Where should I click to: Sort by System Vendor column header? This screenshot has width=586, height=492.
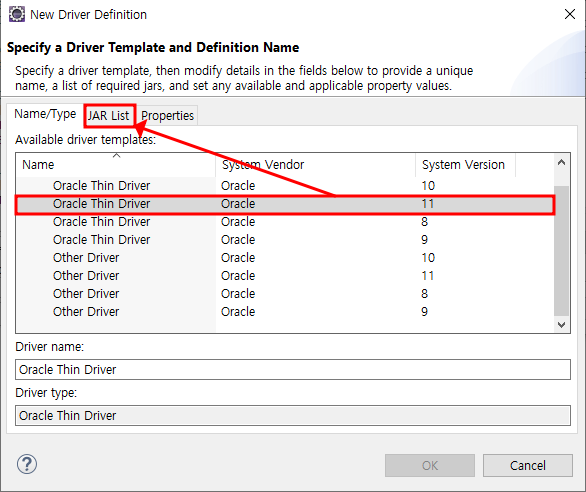point(315,164)
